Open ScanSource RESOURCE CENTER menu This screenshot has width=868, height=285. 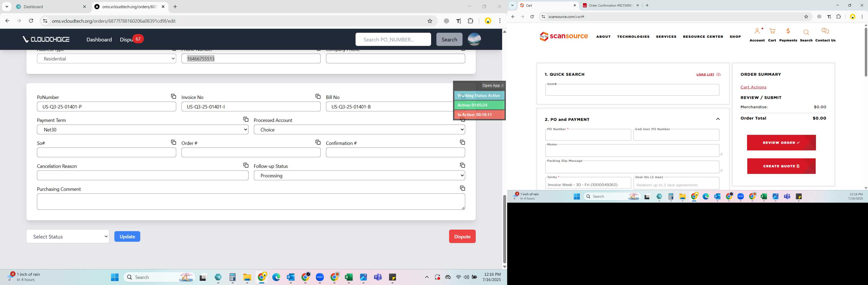(703, 37)
